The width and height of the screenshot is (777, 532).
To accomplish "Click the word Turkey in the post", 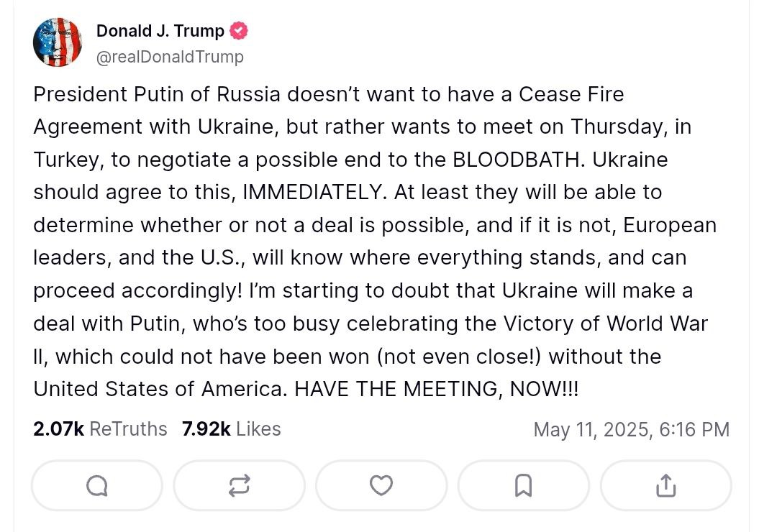I will (68, 160).
